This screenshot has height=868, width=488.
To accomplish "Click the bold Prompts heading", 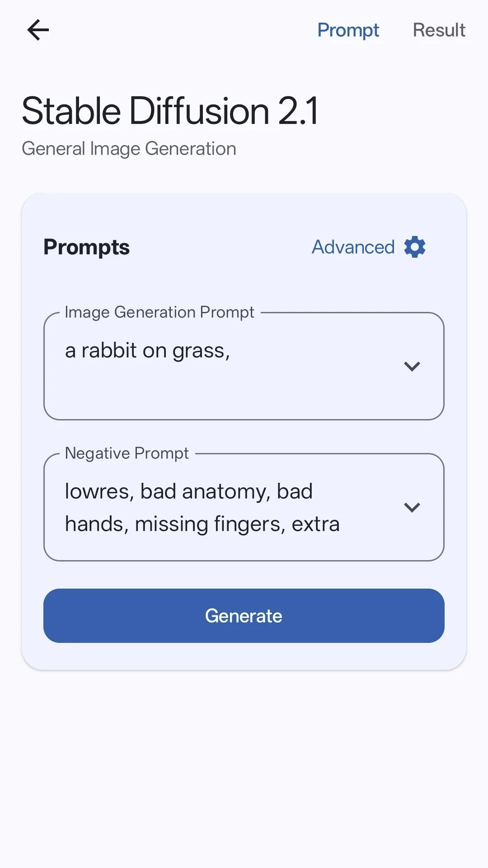I will [x=86, y=247].
